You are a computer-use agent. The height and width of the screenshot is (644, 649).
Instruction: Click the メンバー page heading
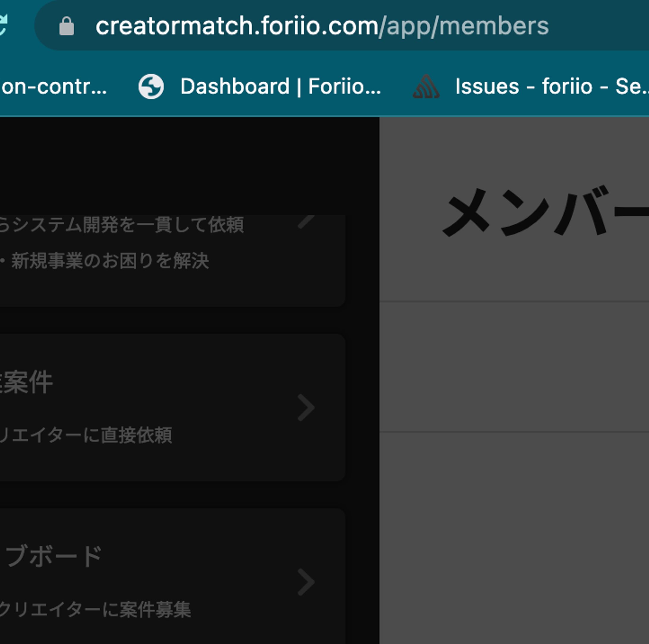tap(544, 212)
